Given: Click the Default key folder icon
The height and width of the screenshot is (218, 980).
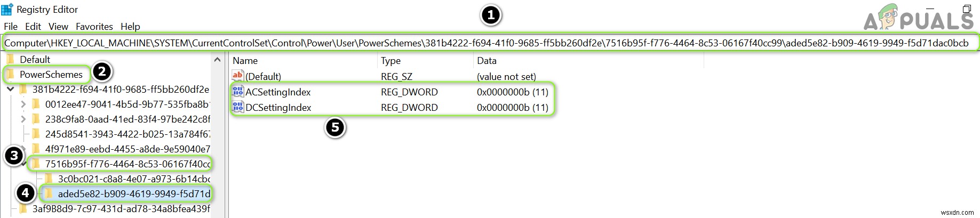Looking at the screenshot, I should (x=11, y=59).
